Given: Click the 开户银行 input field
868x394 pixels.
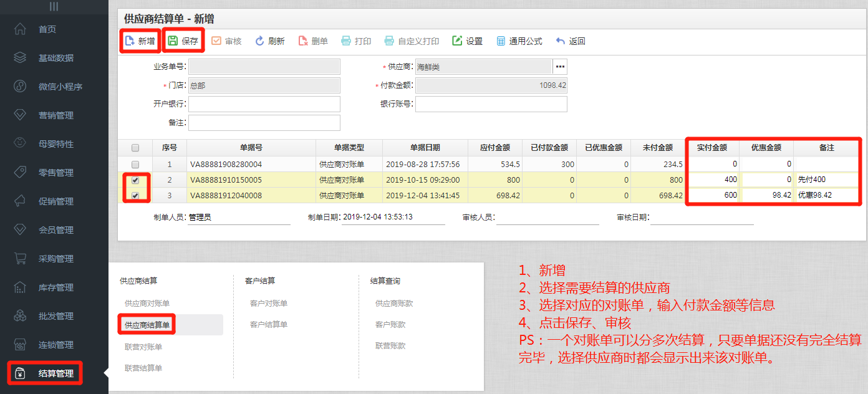Looking at the screenshot, I should 264,104.
